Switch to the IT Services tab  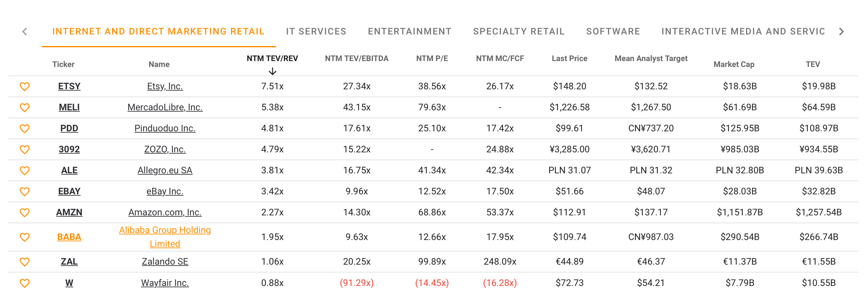coord(316,31)
